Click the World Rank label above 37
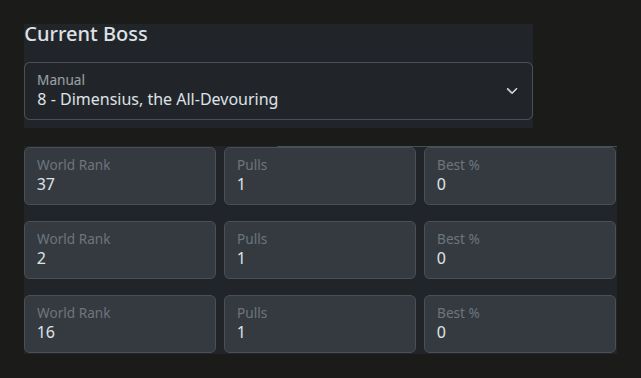The height and width of the screenshot is (378, 641). pos(74,165)
